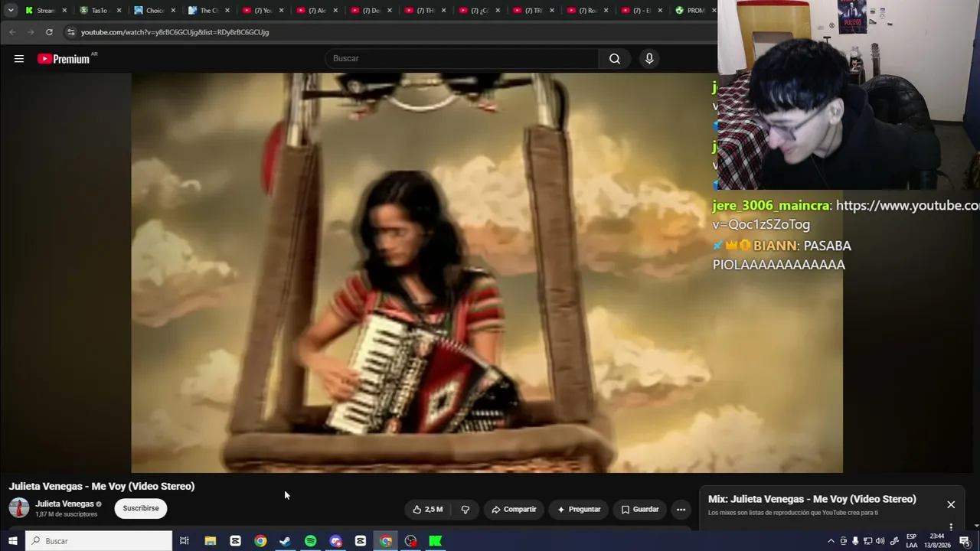Open File Explorer from the taskbar
This screenshot has width=980, height=551.
(x=210, y=541)
